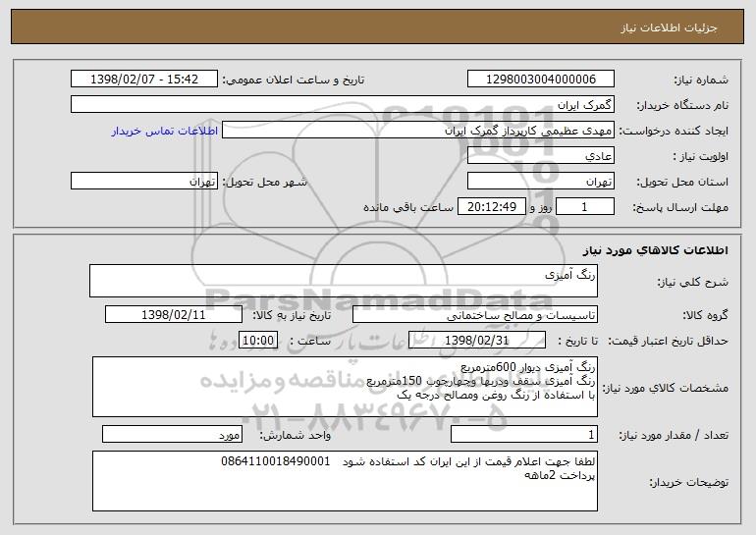Click the priority field عادی

[540, 156]
